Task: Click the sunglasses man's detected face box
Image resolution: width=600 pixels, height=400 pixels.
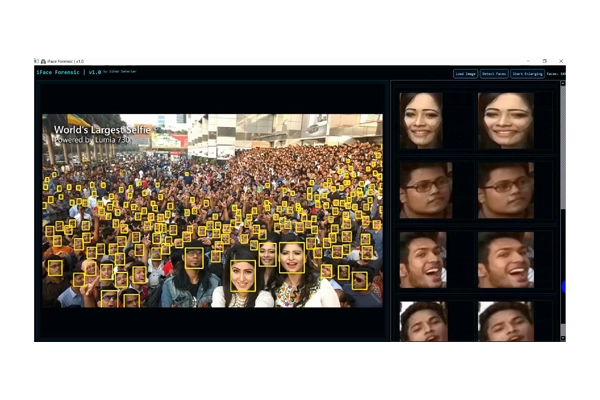Action: [194, 258]
